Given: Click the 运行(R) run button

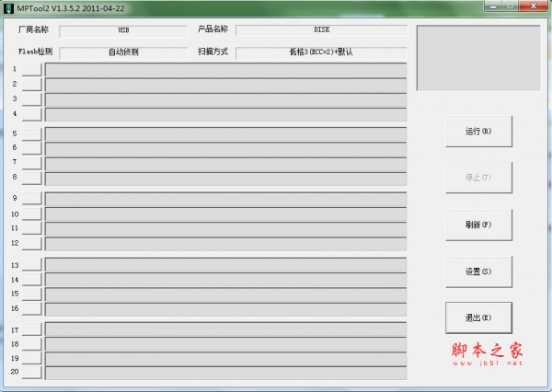Looking at the screenshot, I should pos(478,132).
